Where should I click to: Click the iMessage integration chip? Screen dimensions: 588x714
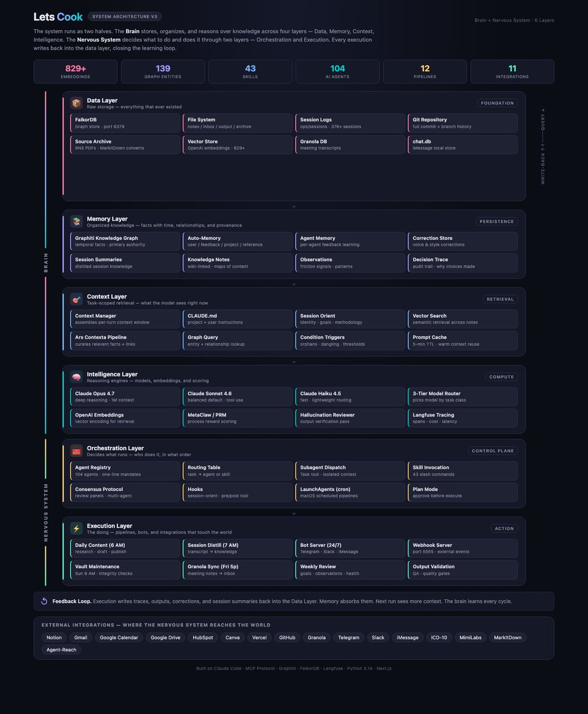(408, 637)
